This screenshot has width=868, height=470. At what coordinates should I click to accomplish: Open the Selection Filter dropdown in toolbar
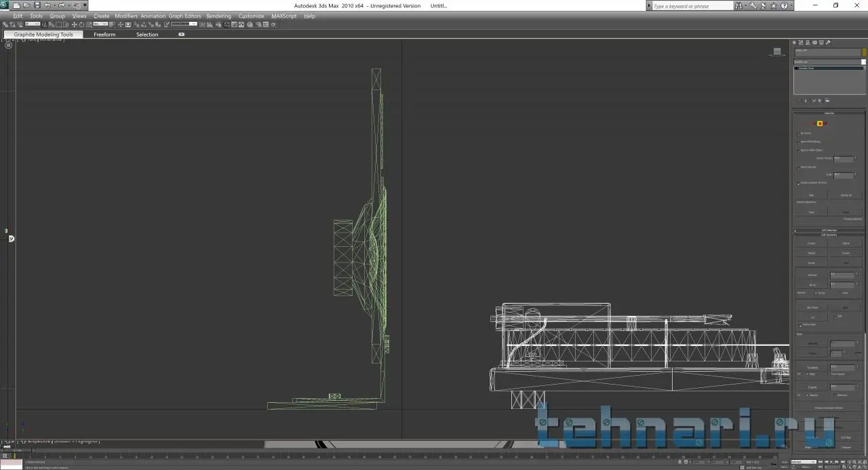(x=33, y=24)
